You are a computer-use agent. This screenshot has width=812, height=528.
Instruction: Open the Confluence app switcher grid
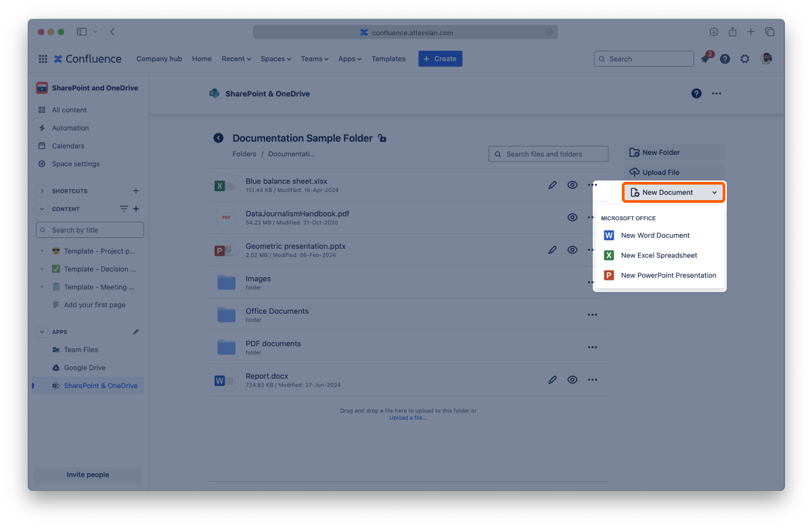pos(43,59)
